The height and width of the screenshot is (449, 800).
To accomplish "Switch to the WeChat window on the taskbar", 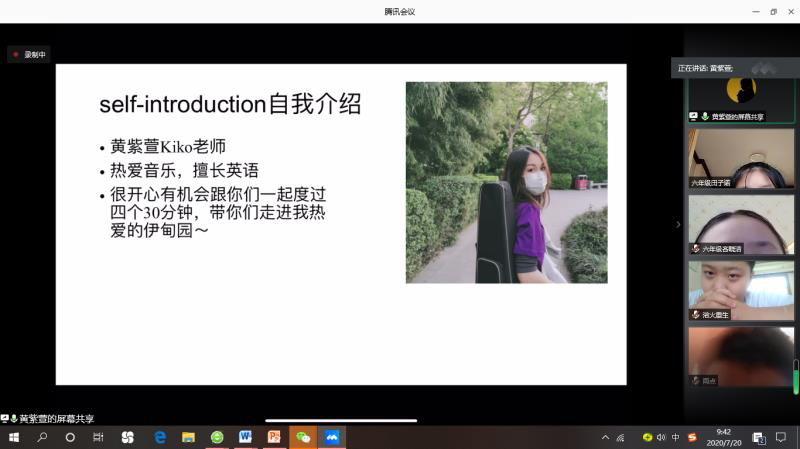I will pos(303,437).
